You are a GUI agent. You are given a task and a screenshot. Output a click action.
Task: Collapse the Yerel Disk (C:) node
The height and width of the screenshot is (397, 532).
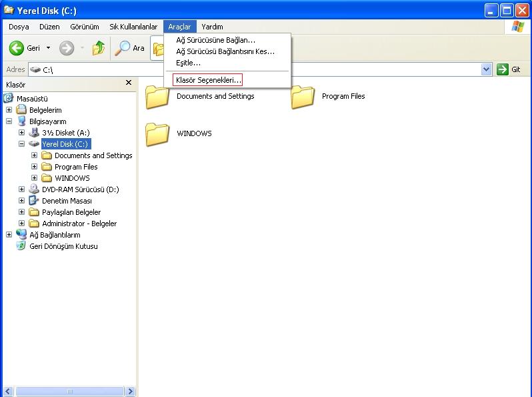click(22, 144)
